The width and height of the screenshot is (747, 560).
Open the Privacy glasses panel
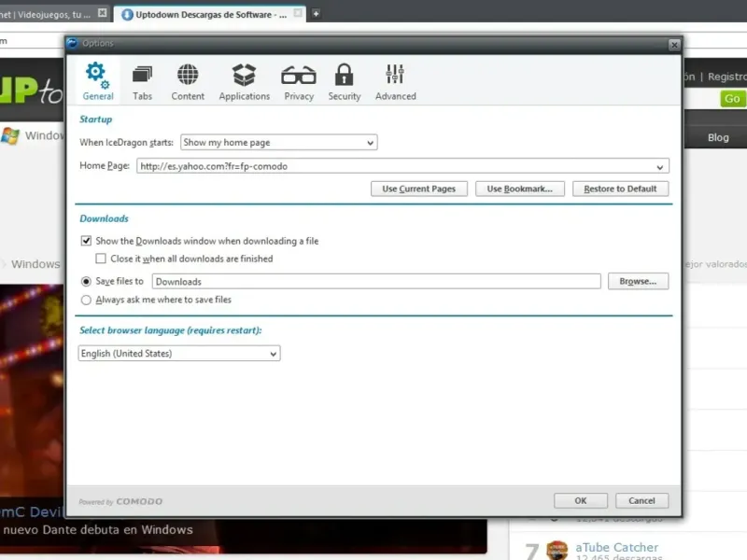[x=299, y=82]
